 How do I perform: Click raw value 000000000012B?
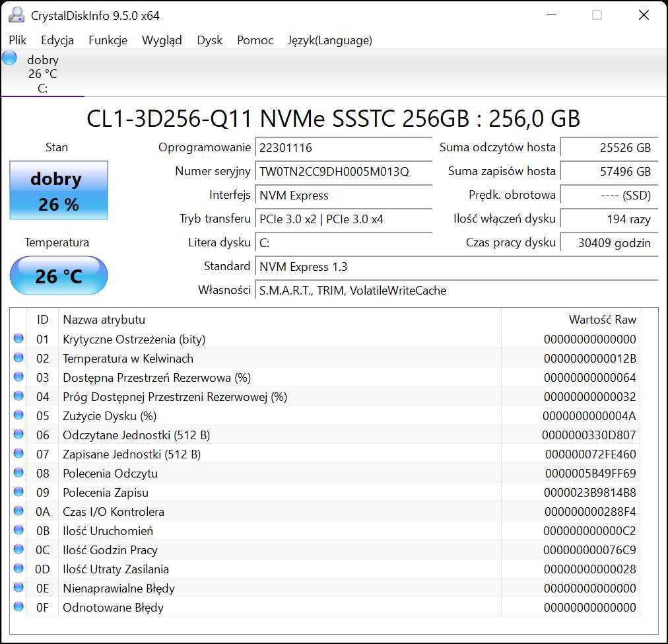[589, 359]
